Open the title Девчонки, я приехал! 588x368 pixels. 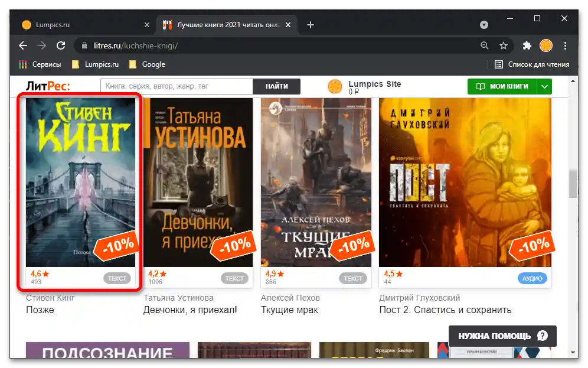click(x=190, y=310)
